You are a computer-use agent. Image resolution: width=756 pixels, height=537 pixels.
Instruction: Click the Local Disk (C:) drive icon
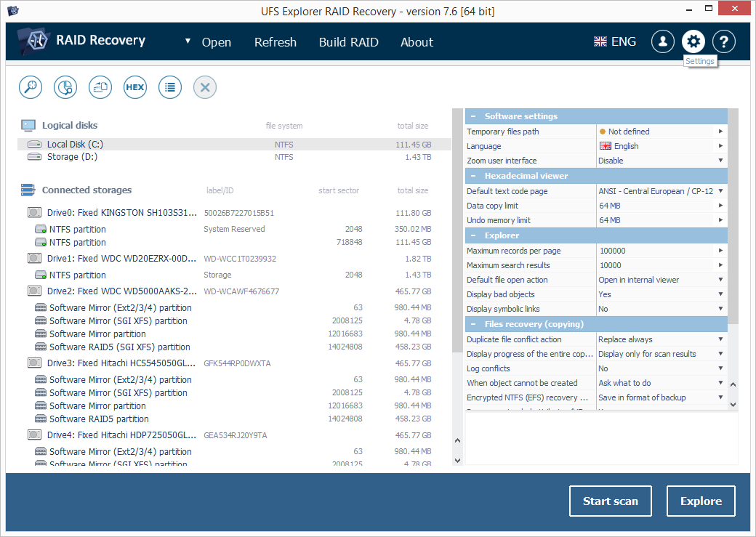pyautogui.click(x=34, y=144)
